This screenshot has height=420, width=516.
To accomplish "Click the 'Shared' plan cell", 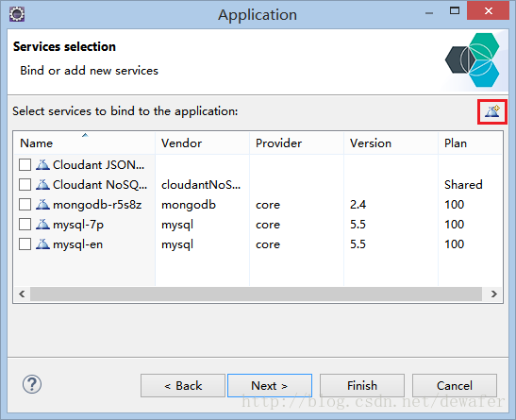I will 463,185.
